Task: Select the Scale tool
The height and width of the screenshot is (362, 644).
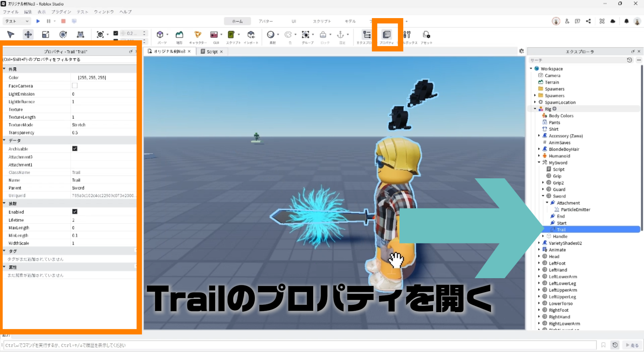Action: (x=46, y=35)
